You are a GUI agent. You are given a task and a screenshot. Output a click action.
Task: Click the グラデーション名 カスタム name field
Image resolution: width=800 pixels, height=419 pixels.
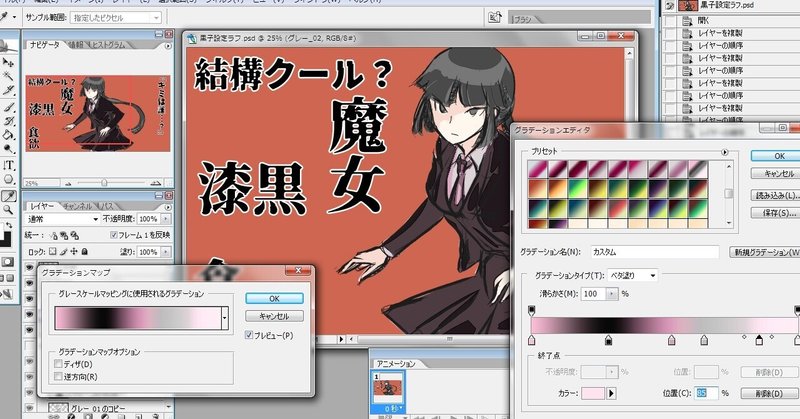coord(655,252)
